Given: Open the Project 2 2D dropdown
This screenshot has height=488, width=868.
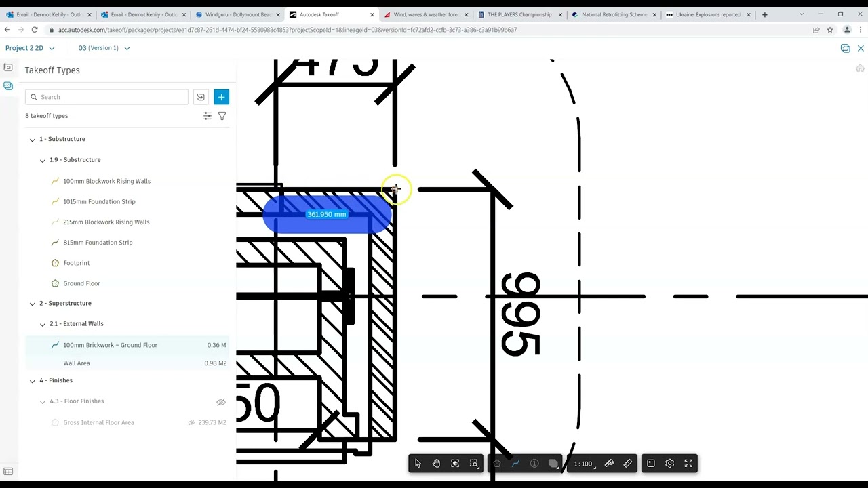Looking at the screenshot, I should point(30,48).
